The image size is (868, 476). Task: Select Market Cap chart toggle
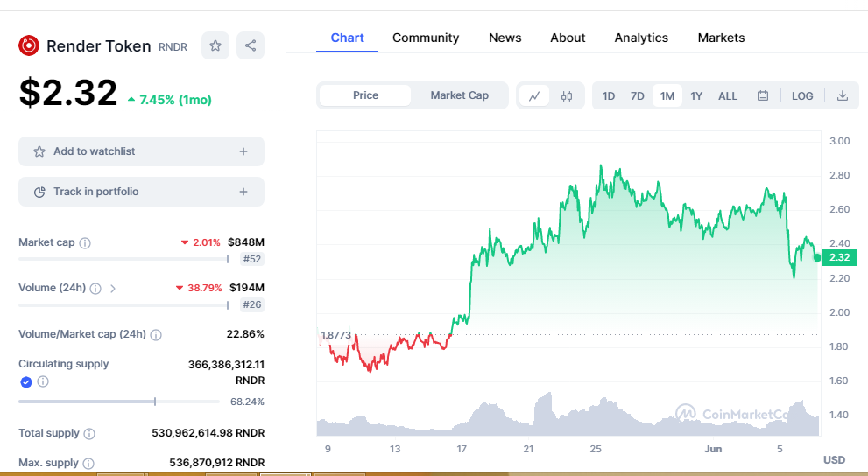460,95
